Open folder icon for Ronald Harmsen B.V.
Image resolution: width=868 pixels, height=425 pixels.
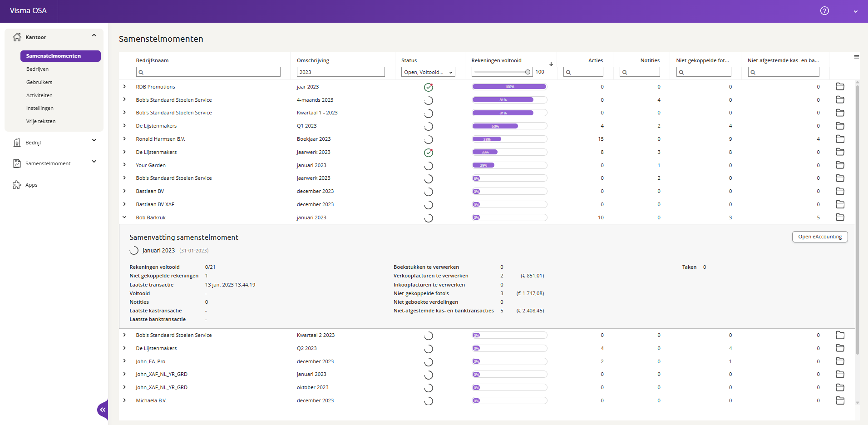point(840,139)
